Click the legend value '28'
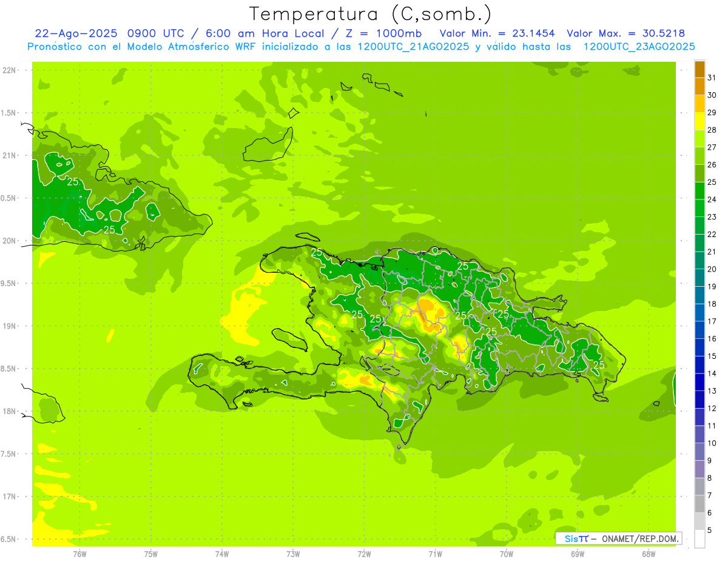The height and width of the screenshot is (562, 728). [712, 130]
